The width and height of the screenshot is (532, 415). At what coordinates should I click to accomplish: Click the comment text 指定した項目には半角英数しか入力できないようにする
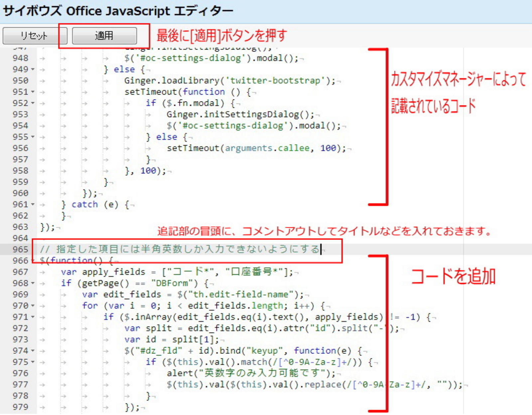click(188, 249)
